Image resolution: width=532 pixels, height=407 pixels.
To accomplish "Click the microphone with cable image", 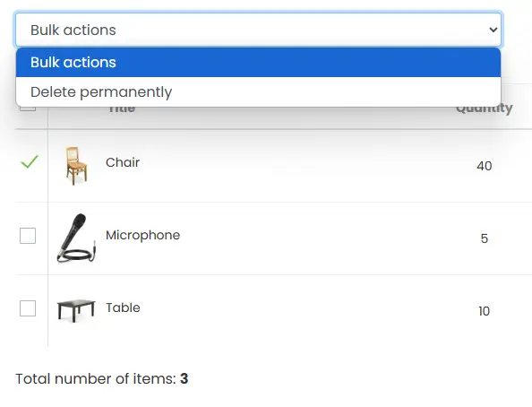I will (x=76, y=238).
